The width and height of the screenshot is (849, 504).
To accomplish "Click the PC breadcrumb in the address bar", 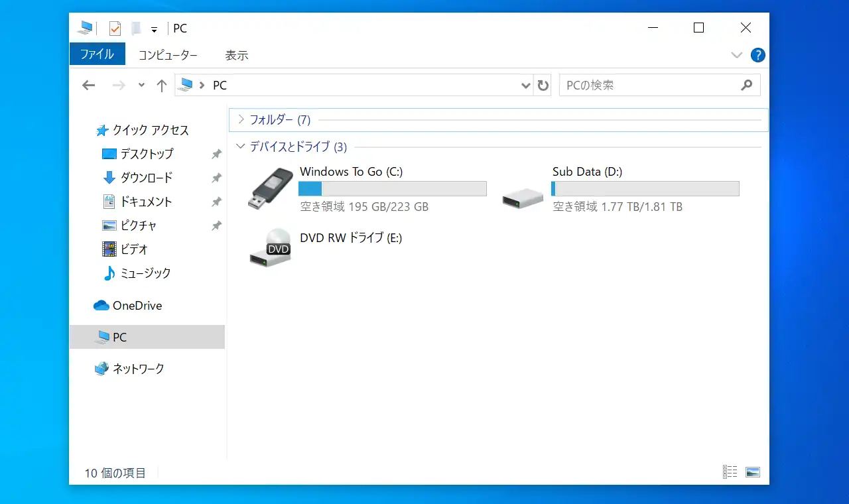I will click(220, 86).
